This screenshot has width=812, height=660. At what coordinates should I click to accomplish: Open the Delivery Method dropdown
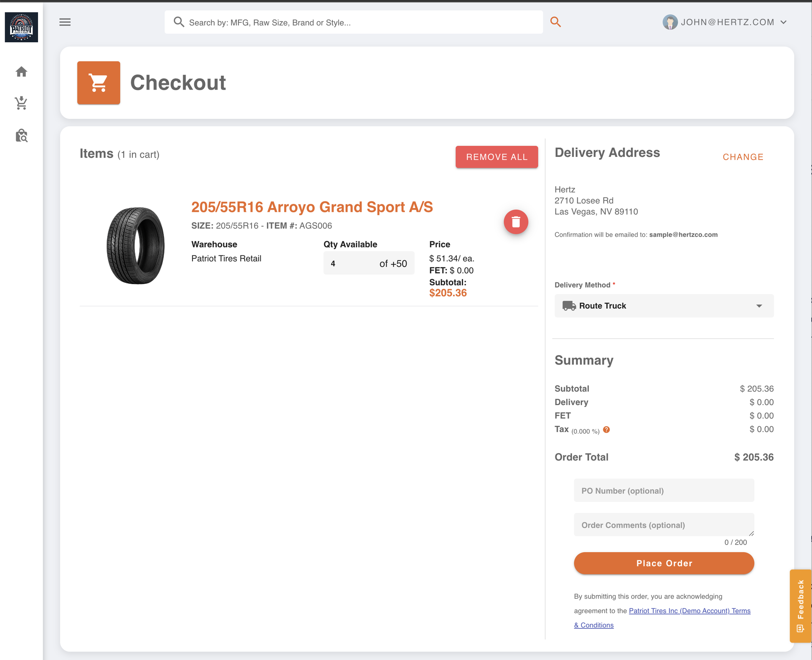pos(664,306)
